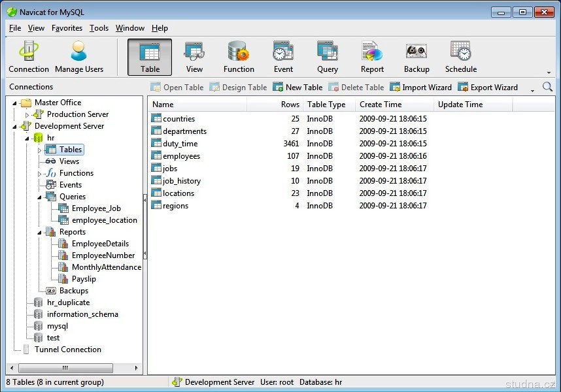This screenshot has width=561, height=392.
Task: Open the Event toolbar icon
Action: (x=283, y=57)
